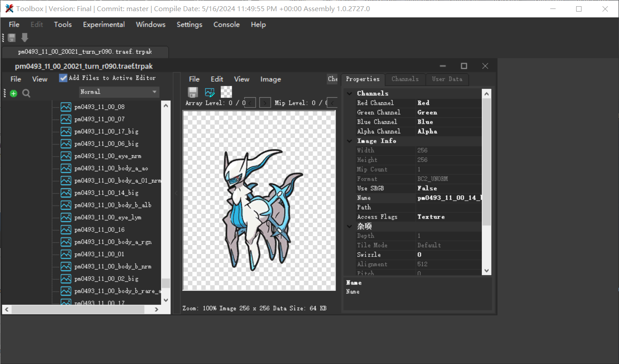Click the image icon beside pm0493_11_00_body_a_01_nrm
The image size is (619, 364).
point(66,181)
